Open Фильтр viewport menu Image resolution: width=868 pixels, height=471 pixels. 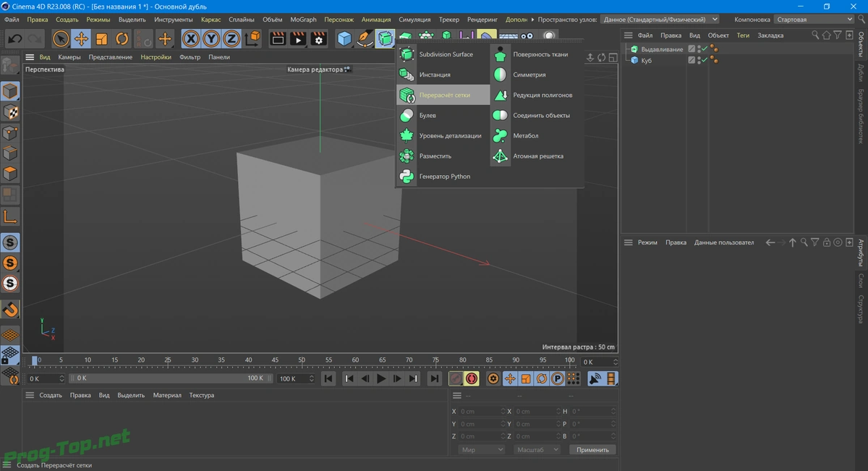[190, 57]
